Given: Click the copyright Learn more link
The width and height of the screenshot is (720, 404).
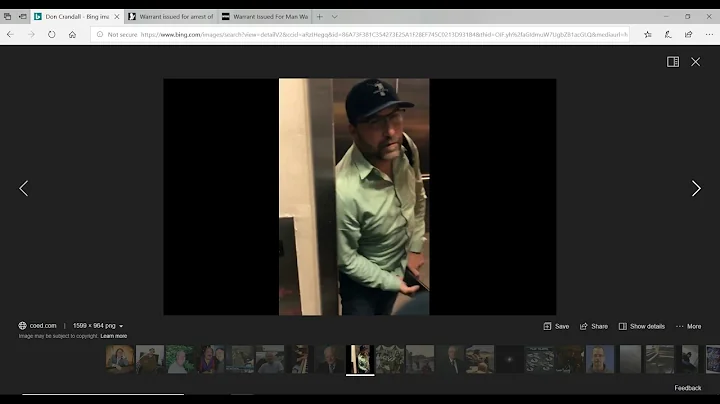Looking at the screenshot, I should (114, 336).
